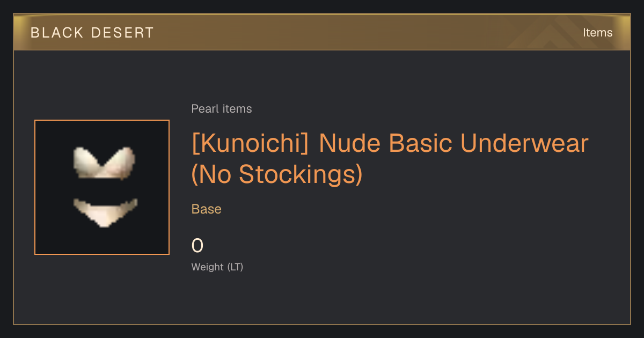Select the top piece in the item icon
The width and height of the screenshot is (644, 338).
104,163
